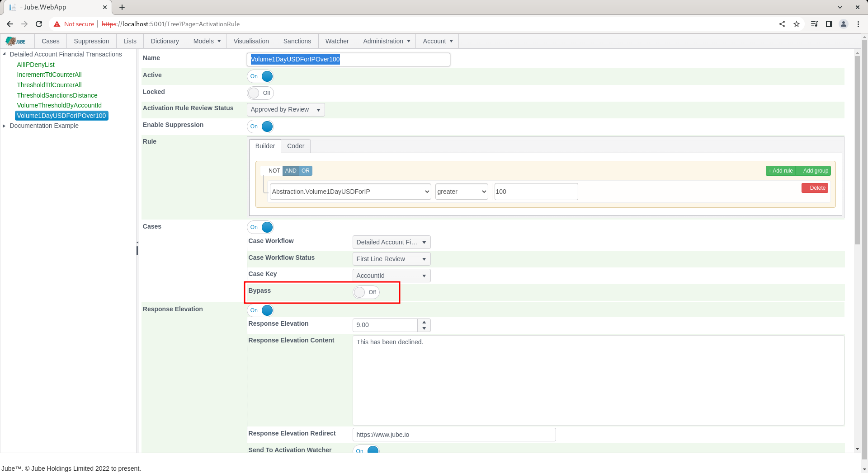The width and height of the screenshot is (868, 473).
Task: Increase Response Elevation value with up arrow
Action: 424,322
